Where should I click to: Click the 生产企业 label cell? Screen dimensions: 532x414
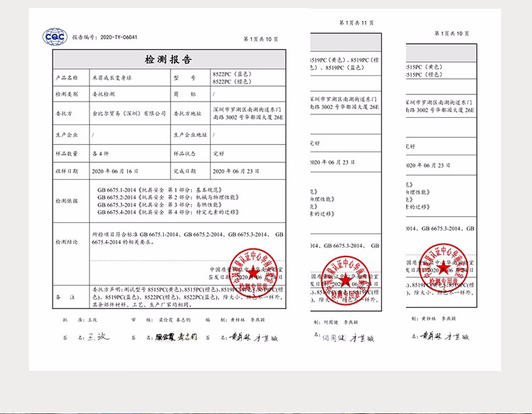71,135
